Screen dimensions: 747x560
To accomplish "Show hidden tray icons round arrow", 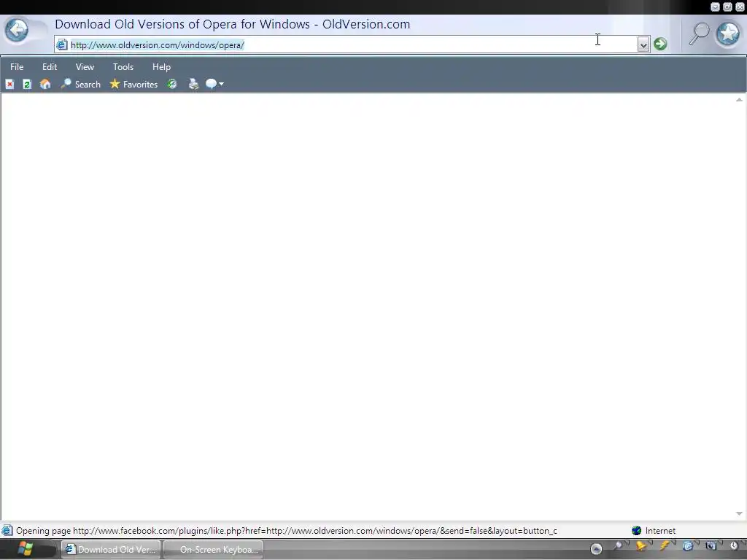I will [596, 549].
